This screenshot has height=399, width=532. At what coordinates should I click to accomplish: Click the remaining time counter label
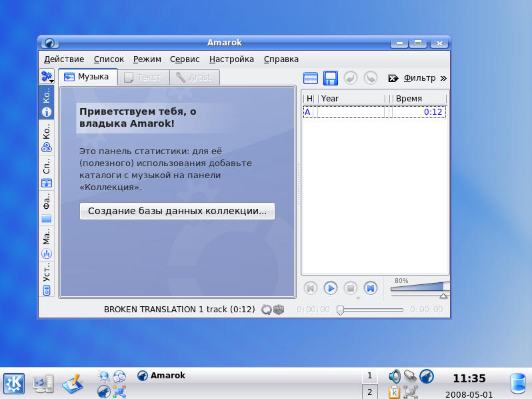click(x=427, y=310)
